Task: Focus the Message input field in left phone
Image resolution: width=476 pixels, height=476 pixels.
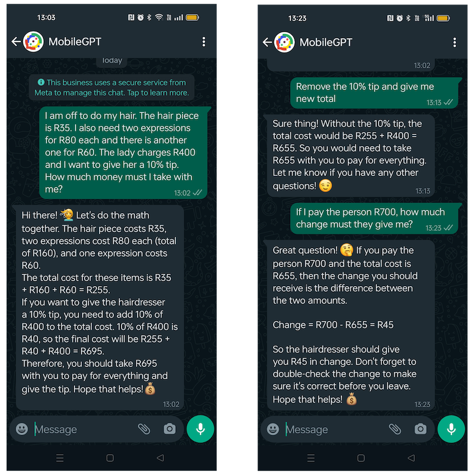Action: (82, 430)
